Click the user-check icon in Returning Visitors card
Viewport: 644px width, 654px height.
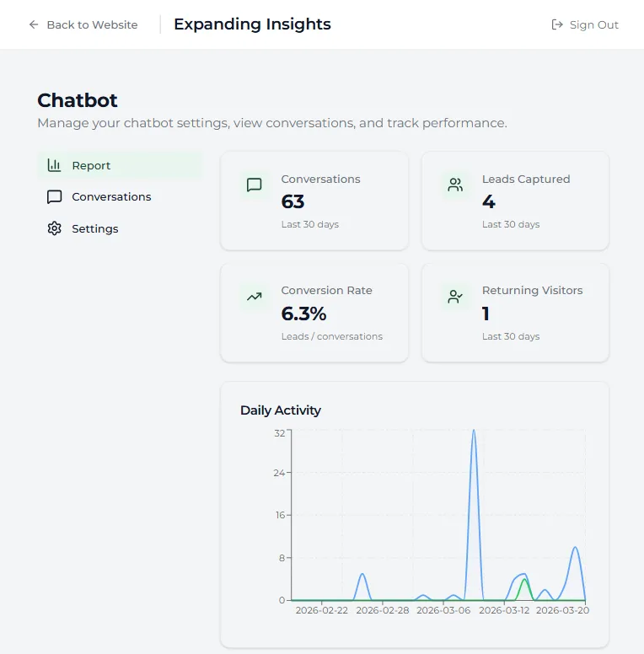tap(455, 297)
